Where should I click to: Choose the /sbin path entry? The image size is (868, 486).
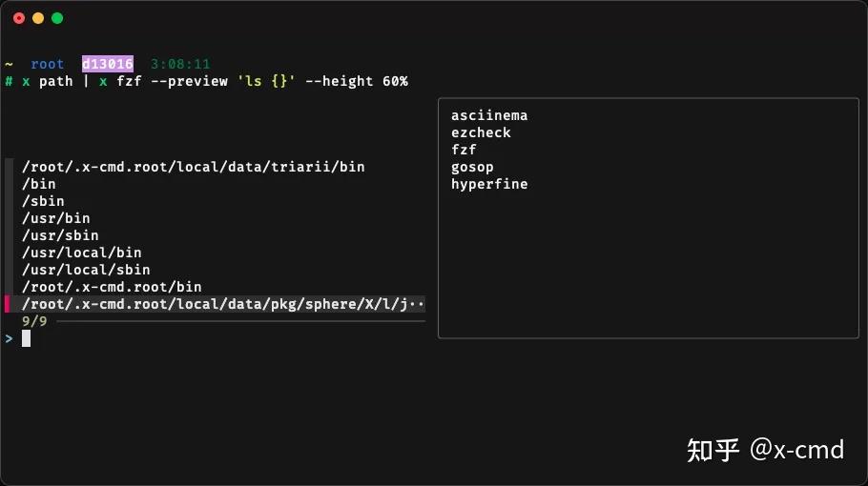pos(43,201)
